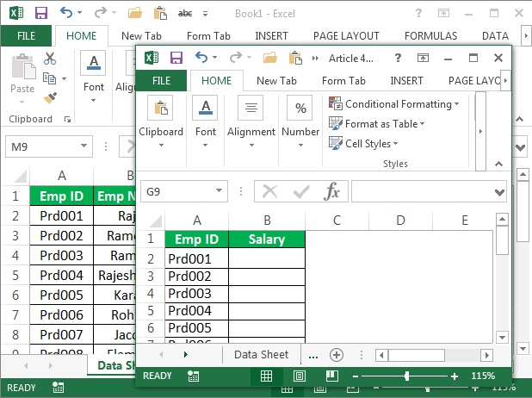The width and height of the screenshot is (532, 398).
Task: Open FORMULAS tab in Book1 window
Action: [430, 36]
